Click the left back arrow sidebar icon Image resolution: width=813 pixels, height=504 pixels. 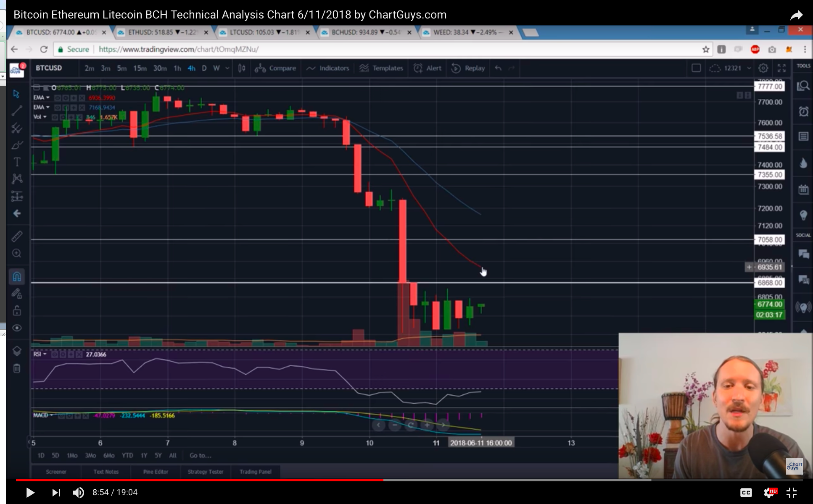(x=17, y=213)
